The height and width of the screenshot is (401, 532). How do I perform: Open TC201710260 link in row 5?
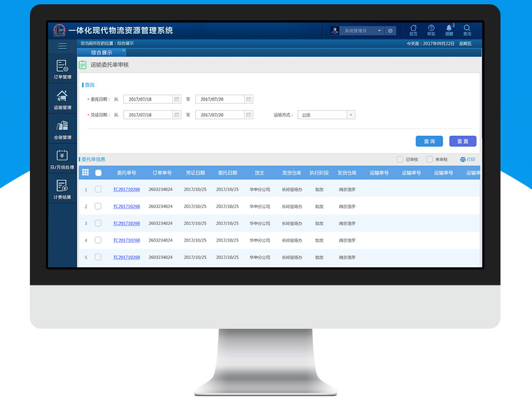point(127,257)
